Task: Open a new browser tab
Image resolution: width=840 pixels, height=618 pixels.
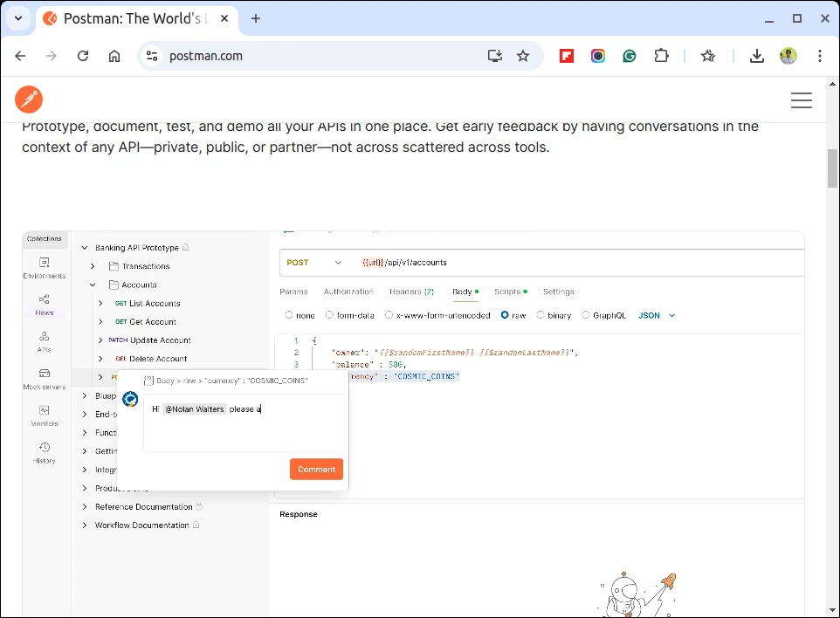Action: [256, 18]
